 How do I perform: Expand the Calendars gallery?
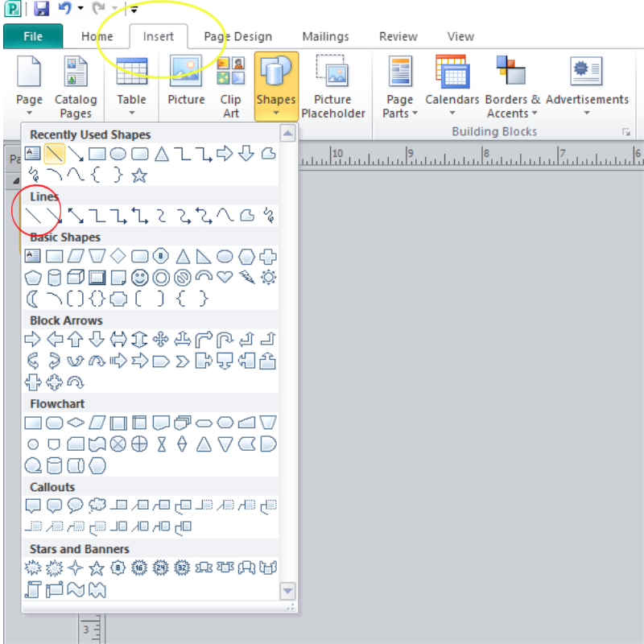coord(452,88)
